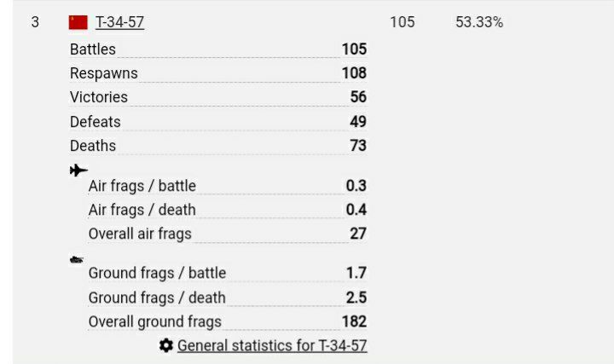Open the T-34-57 vehicle link

[x=119, y=23]
